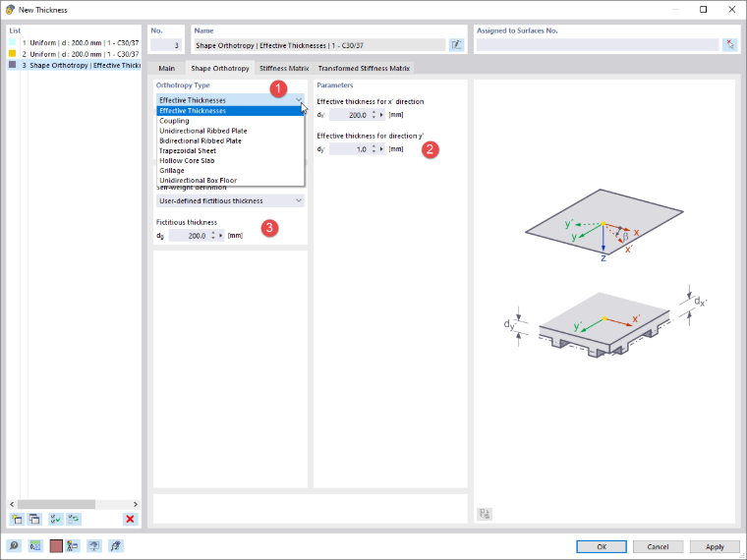Click list scrollbar right arrow
Image resolution: width=747 pixels, height=560 pixels.
pos(136,504)
